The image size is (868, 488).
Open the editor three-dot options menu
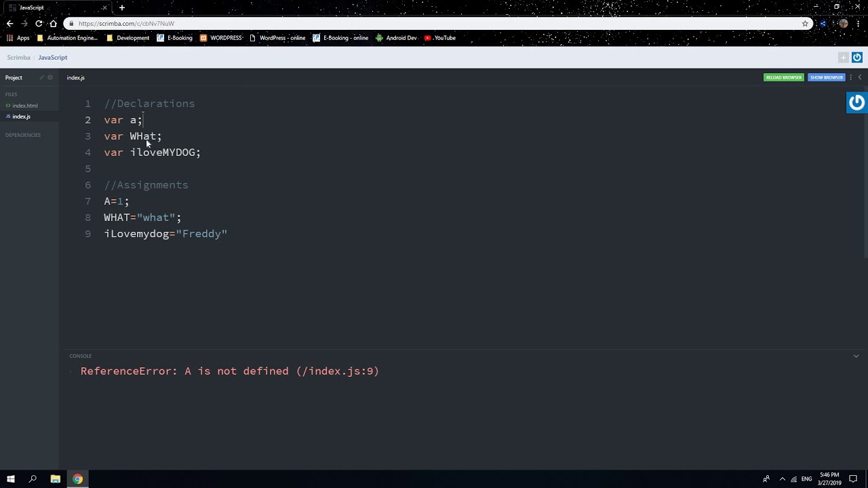coord(850,77)
